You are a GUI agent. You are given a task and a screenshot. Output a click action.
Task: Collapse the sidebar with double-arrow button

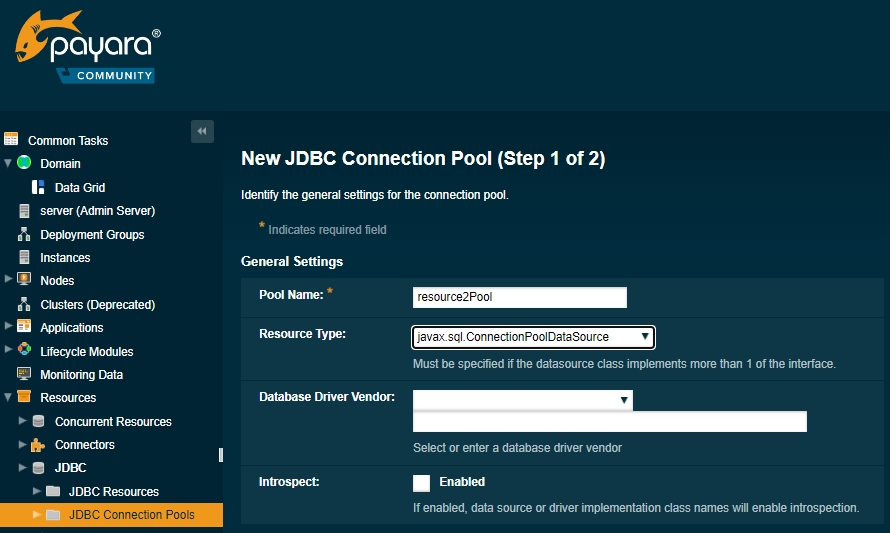pos(202,131)
